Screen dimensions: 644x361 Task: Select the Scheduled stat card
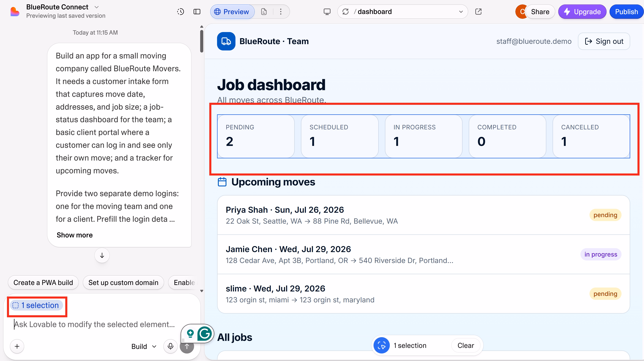point(340,136)
